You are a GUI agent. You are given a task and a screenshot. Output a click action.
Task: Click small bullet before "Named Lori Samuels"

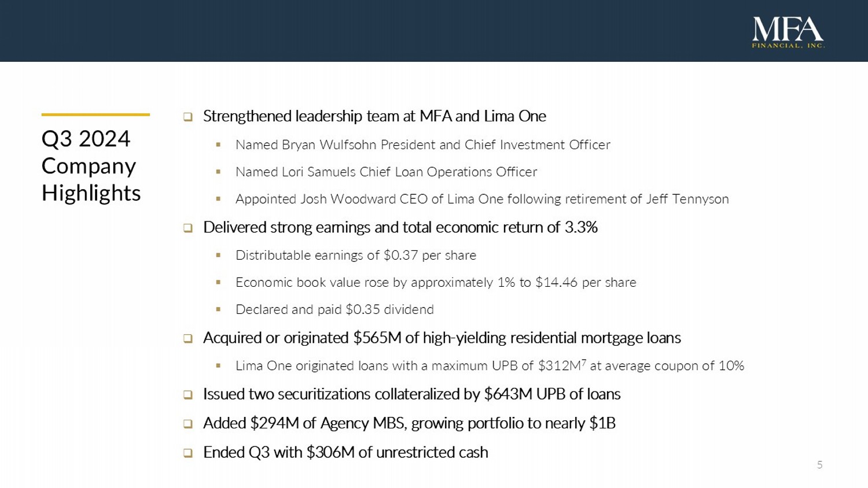pos(218,172)
